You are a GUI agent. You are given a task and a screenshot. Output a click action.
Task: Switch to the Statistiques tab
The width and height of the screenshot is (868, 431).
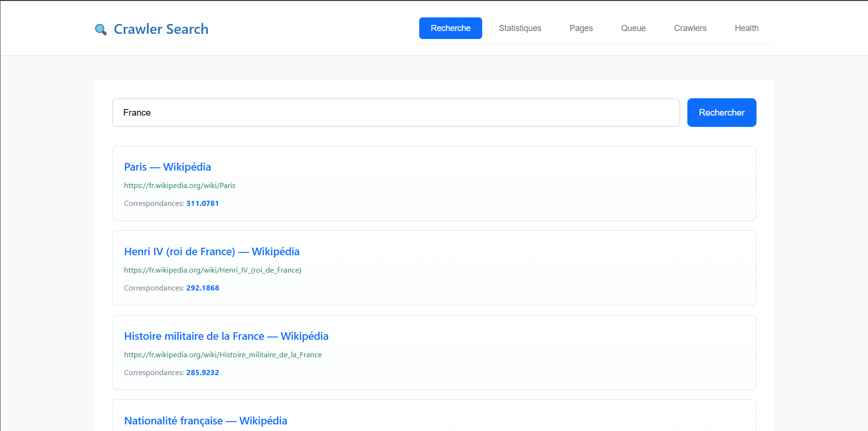520,28
